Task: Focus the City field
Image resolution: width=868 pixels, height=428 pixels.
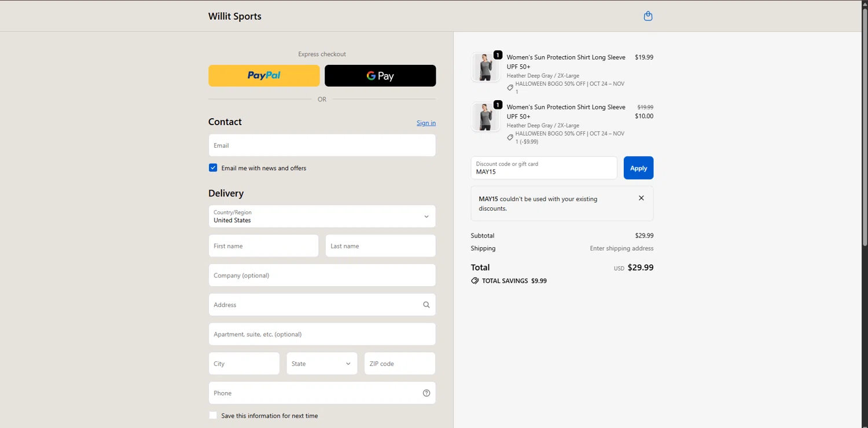Action: pos(244,364)
